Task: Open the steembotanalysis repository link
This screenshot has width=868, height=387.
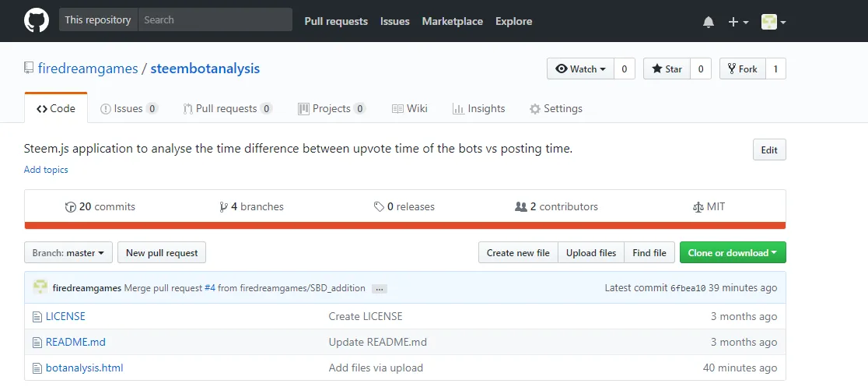Action: click(x=205, y=69)
